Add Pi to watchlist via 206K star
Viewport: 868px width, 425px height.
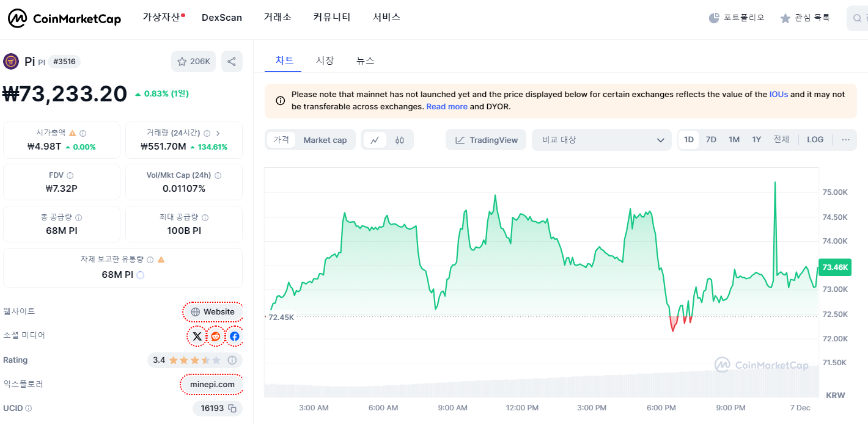(x=193, y=61)
